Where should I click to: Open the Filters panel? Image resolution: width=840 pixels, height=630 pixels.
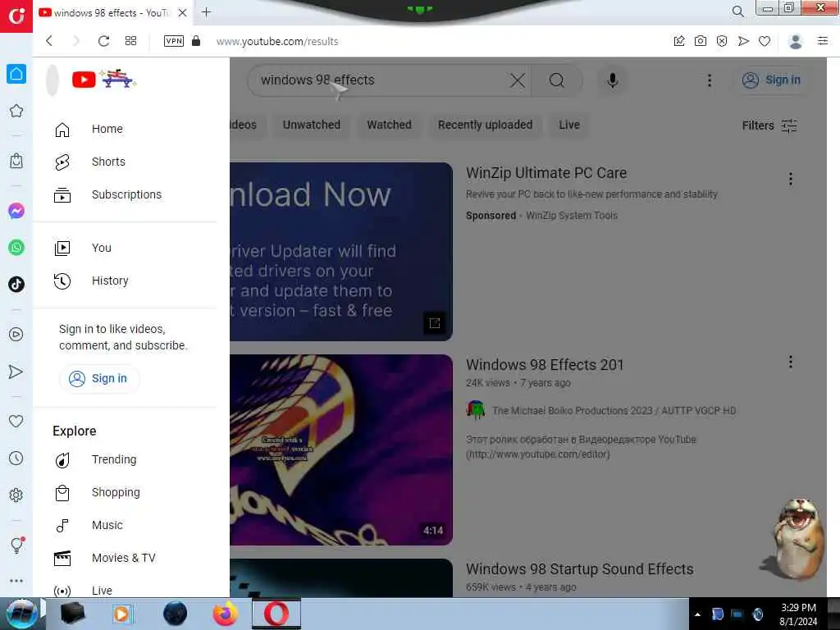(769, 126)
